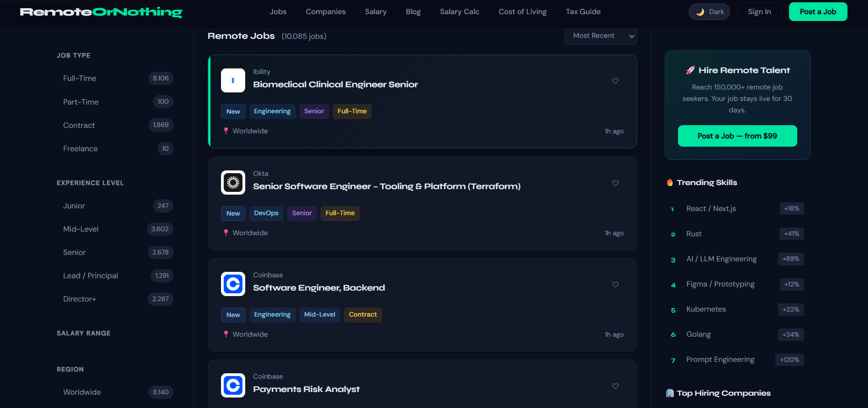Click the moon icon in Dark toggle
868x408 pixels.
(x=700, y=12)
